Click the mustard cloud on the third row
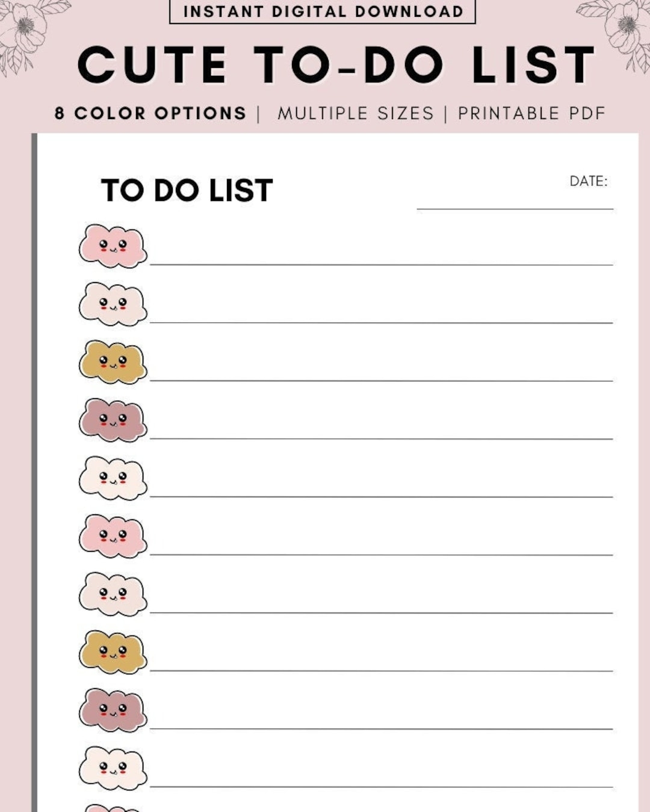The image size is (650, 812). [x=113, y=362]
